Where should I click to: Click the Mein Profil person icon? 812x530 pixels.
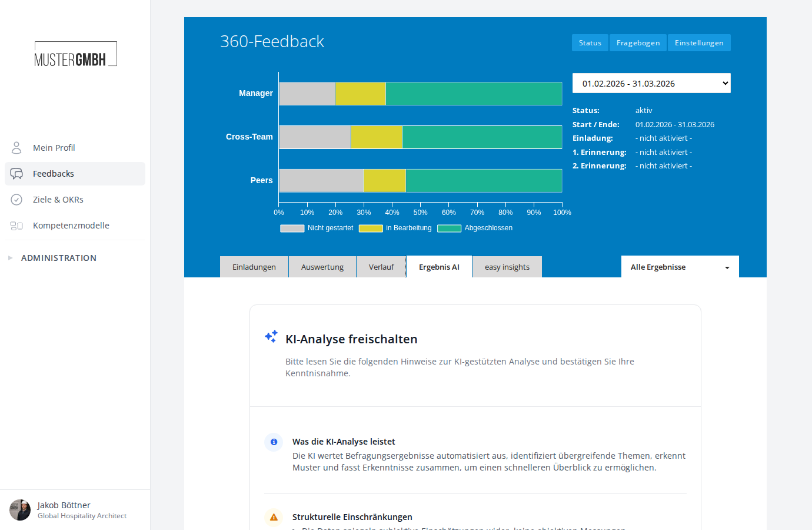(x=16, y=148)
